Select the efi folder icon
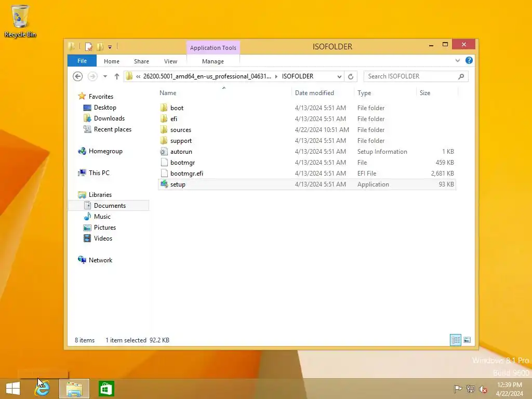 coord(164,118)
